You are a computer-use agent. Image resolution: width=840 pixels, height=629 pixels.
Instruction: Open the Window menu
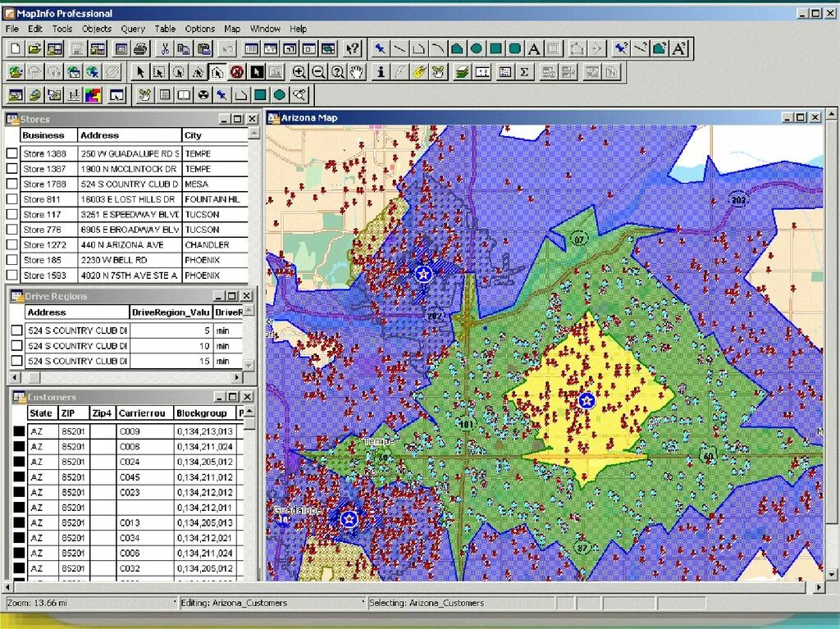[x=265, y=29]
